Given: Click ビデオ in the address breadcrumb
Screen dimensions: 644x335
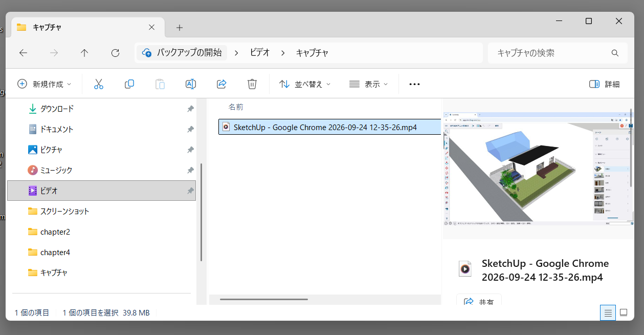Looking at the screenshot, I should click(x=260, y=53).
